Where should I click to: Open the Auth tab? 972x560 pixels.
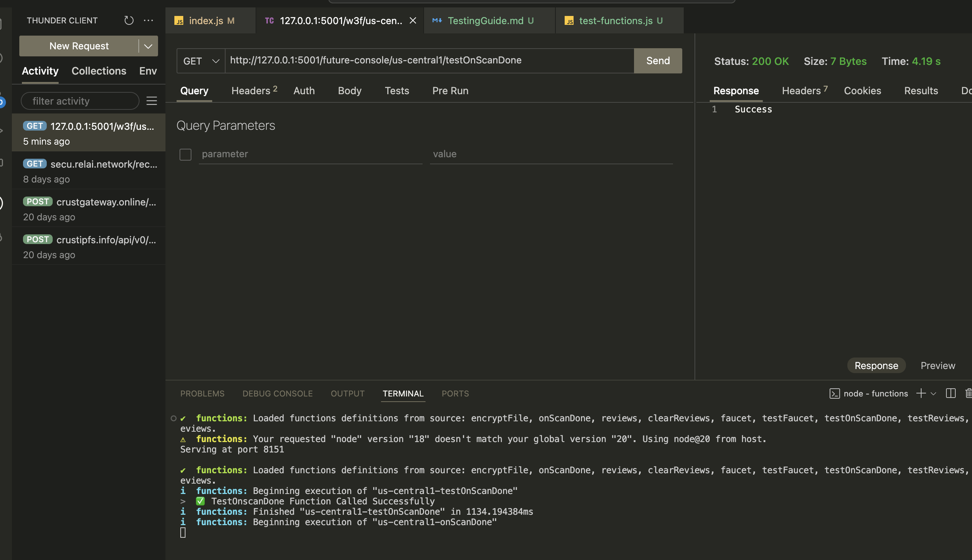(304, 91)
